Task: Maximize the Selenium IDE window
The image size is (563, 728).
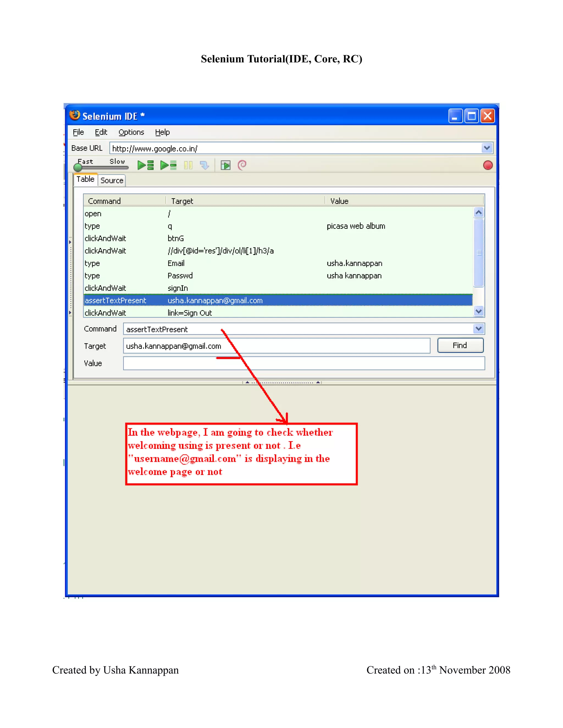Action: pyautogui.click(x=472, y=116)
